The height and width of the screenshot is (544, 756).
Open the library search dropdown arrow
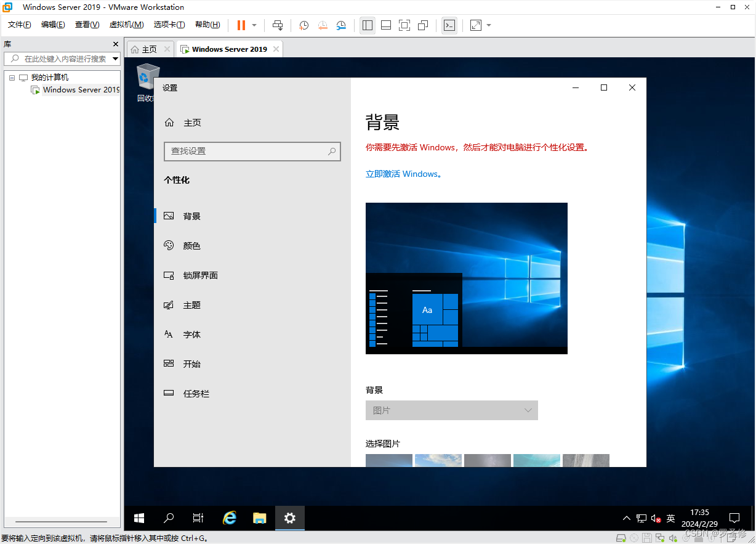(115, 59)
